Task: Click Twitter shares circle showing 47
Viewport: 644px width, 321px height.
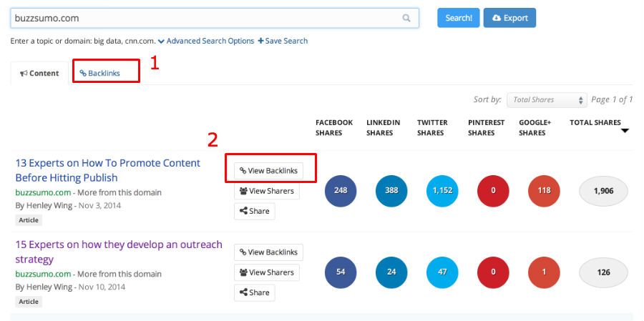Action: (442, 272)
